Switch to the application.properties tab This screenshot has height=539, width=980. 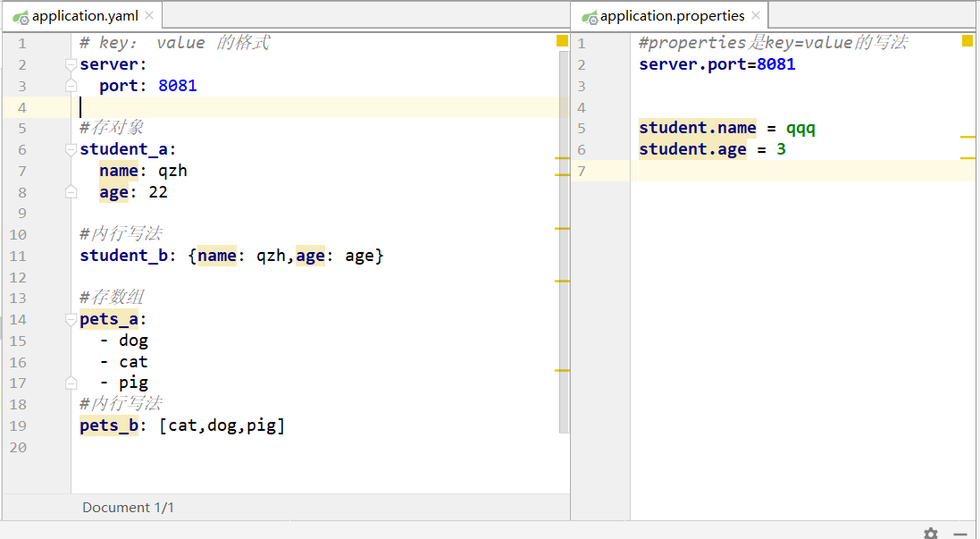pyautogui.click(x=669, y=16)
